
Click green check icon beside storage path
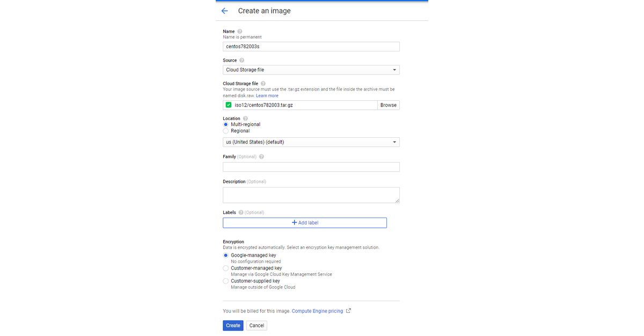(229, 105)
